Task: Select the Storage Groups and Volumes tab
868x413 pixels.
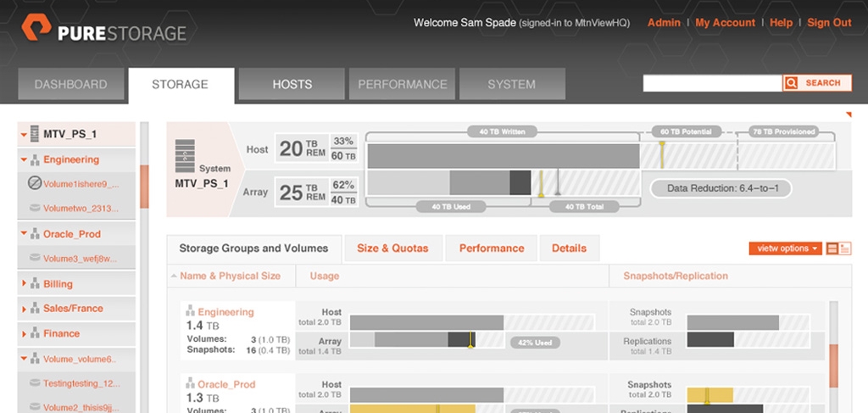Action: (253, 248)
